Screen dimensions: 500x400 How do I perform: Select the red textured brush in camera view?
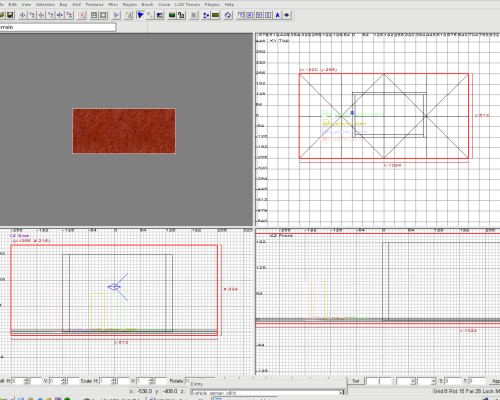124,131
